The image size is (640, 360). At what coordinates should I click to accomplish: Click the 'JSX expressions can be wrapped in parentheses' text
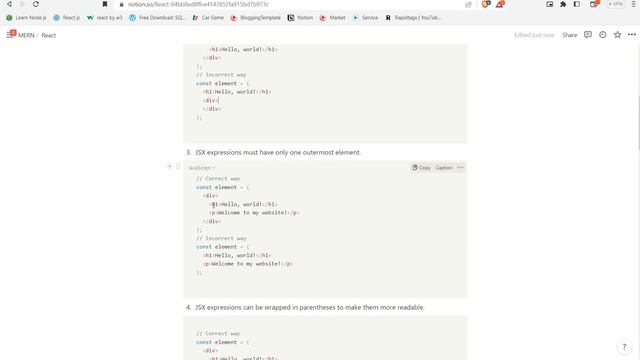[309, 307]
